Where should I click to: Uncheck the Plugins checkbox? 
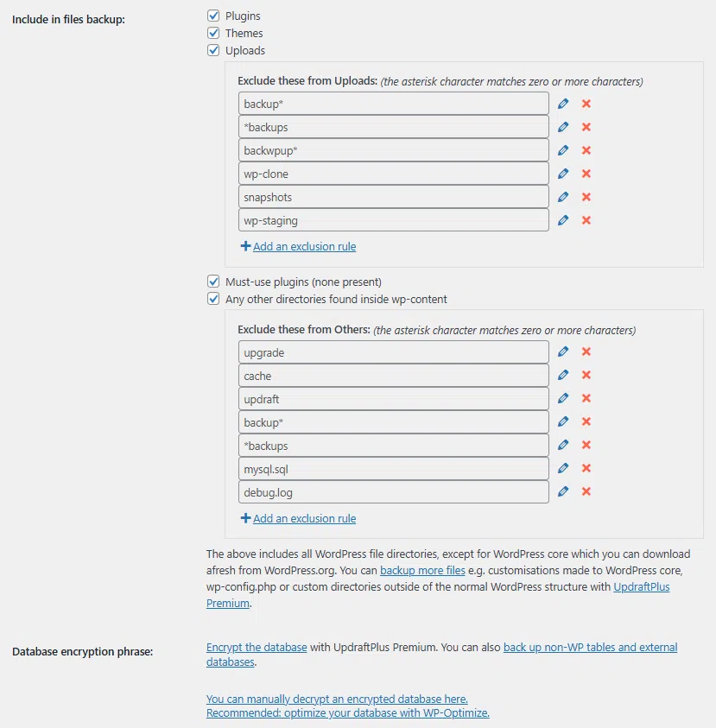[x=213, y=16]
